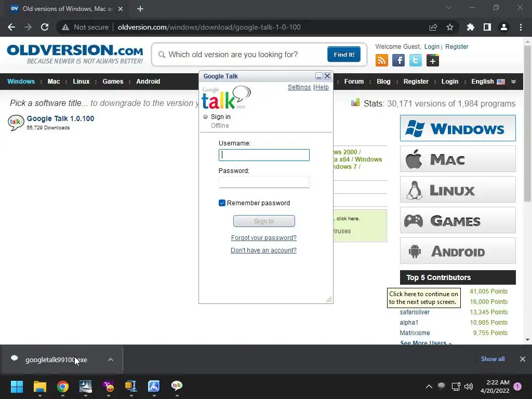Open the Twitter social icon
The height and width of the screenshot is (399, 532).
coord(415,60)
